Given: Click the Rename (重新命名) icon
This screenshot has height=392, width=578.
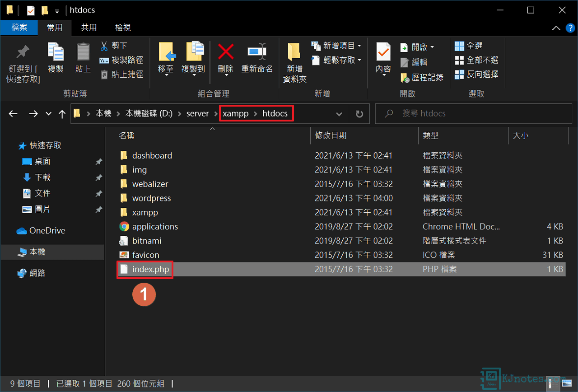Looking at the screenshot, I should point(257,52).
